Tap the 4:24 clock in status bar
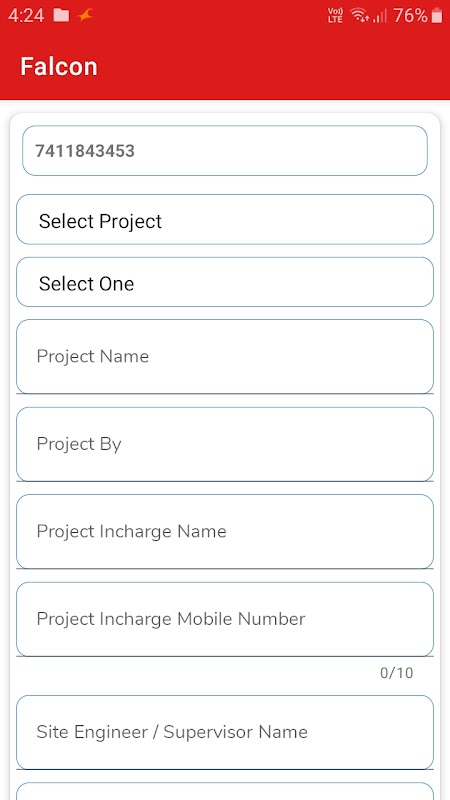The height and width of the screenshot is (800, 450). (x=26, y=16)
